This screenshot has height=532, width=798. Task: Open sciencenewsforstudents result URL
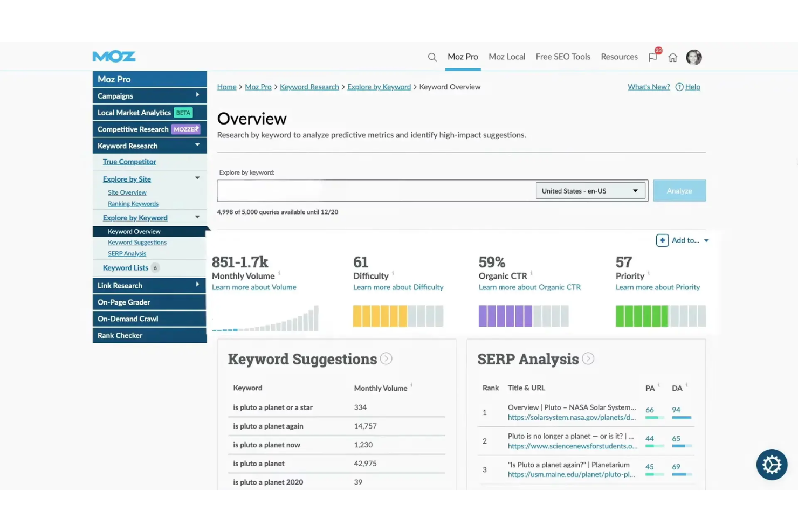pyautogui.click(x=573, y=446)
